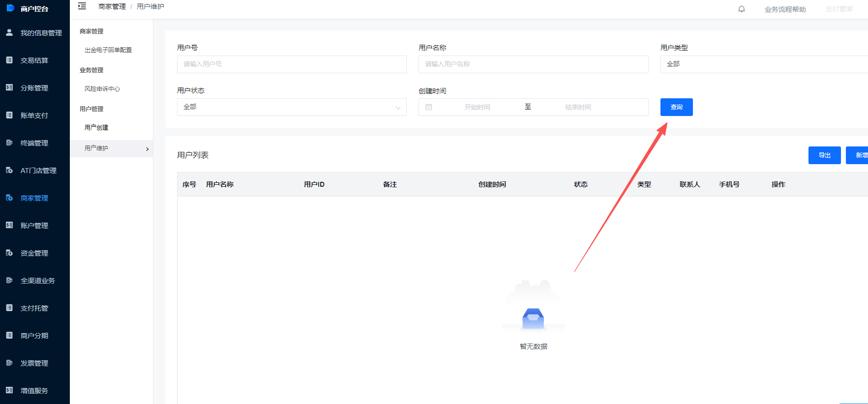
Task: Open the 业务流程帮助 link
Action: 785,9
